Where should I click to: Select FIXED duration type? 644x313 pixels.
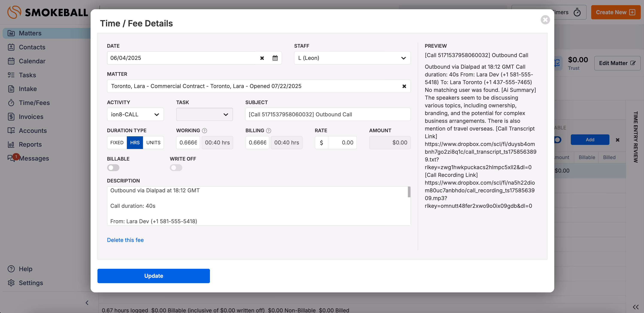point(117,143)
